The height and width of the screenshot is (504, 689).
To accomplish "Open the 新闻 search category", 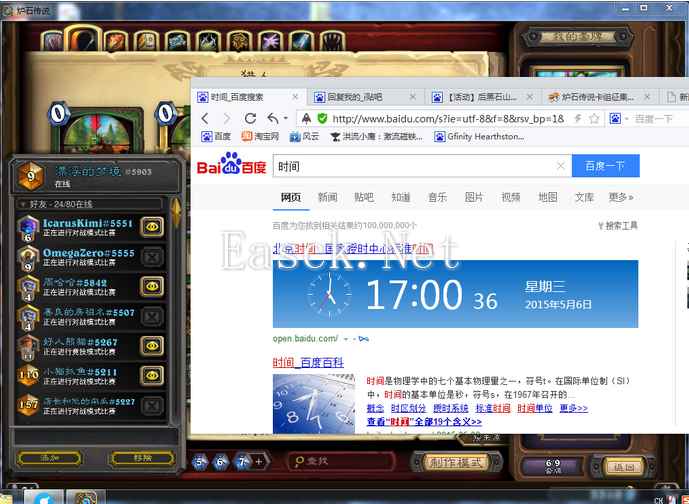I will 327,198.
